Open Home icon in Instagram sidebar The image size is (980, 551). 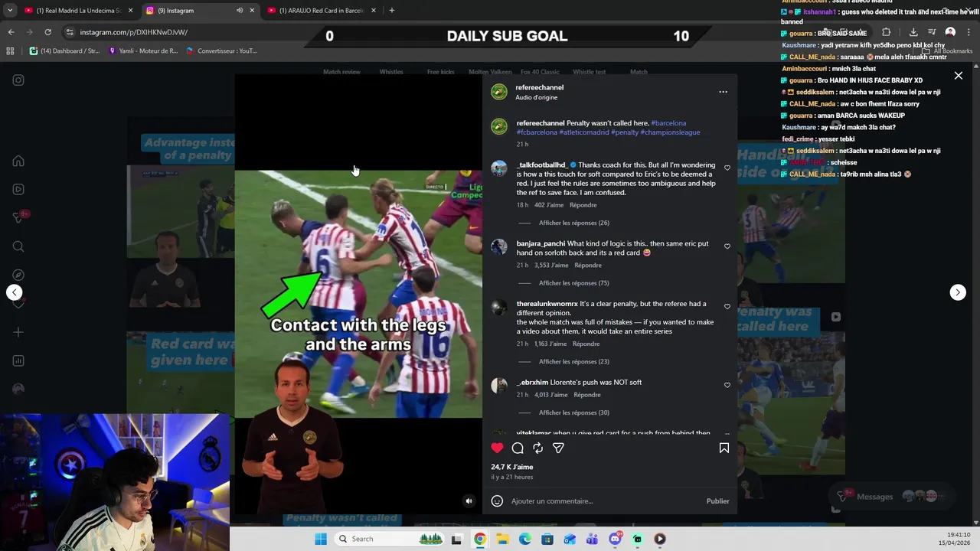[18, 161]
